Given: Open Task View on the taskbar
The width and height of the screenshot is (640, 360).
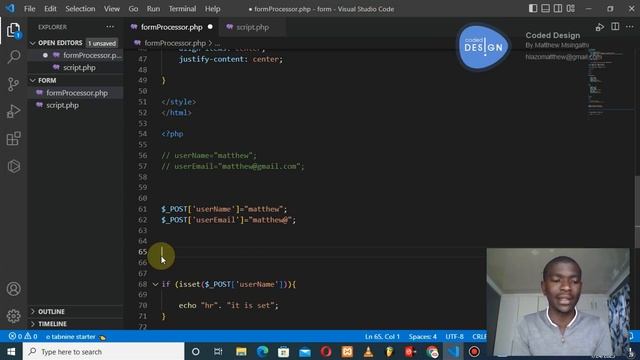Looking at the screenshot, I should [218, 351].
